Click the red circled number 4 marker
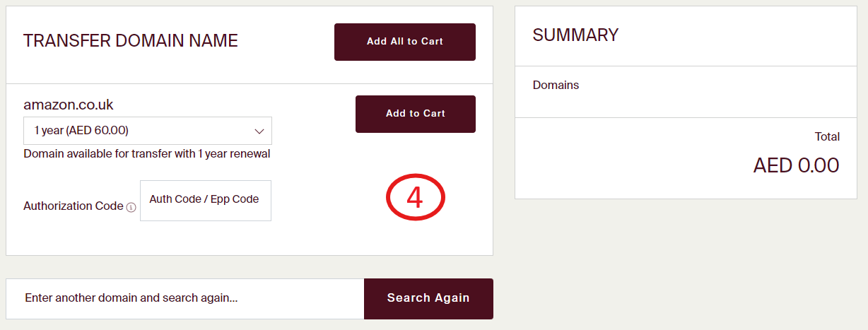This screenshot has height=330, width=868. click(x=415, y=199)
